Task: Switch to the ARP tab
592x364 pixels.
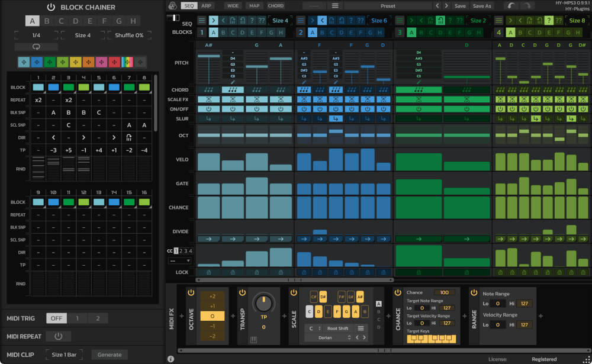Action: (206, 5)
